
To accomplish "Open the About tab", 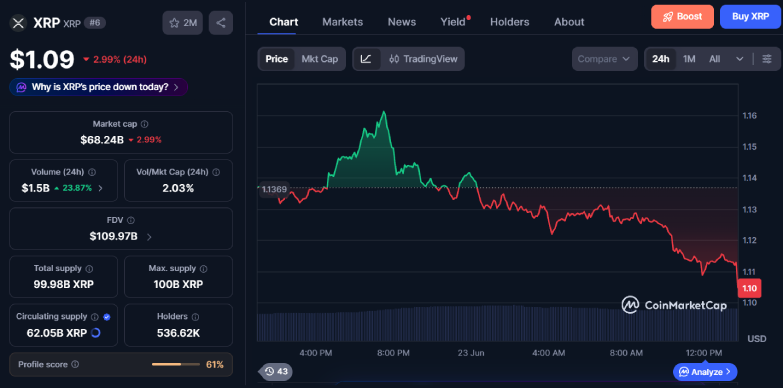I will 569,22.
